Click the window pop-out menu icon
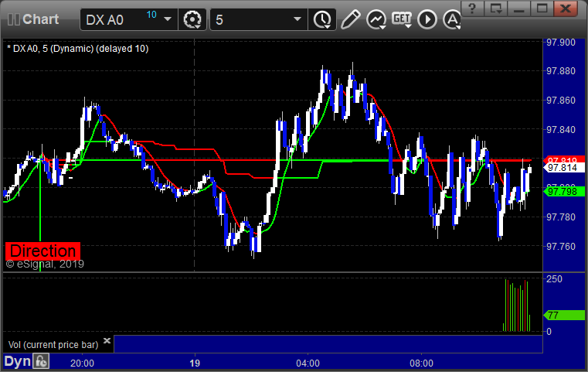The height and width of the screenshot is (372, 588). coord(495,9)
